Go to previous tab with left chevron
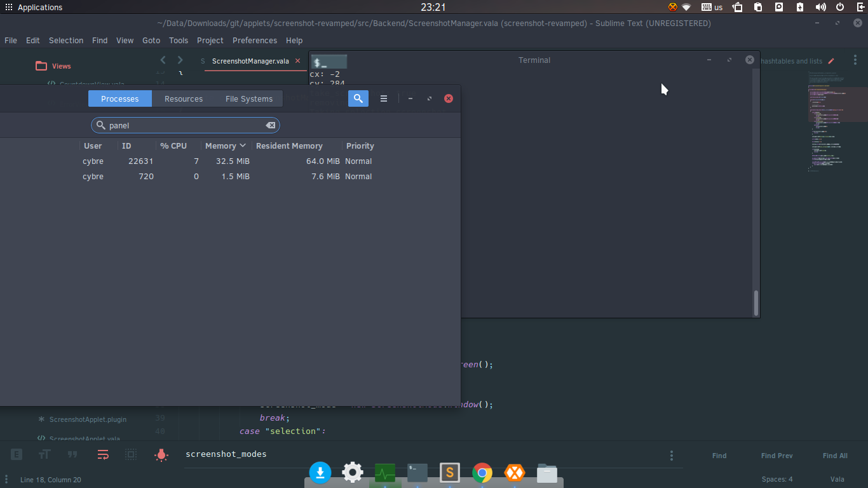 click(x=163, y=60)
